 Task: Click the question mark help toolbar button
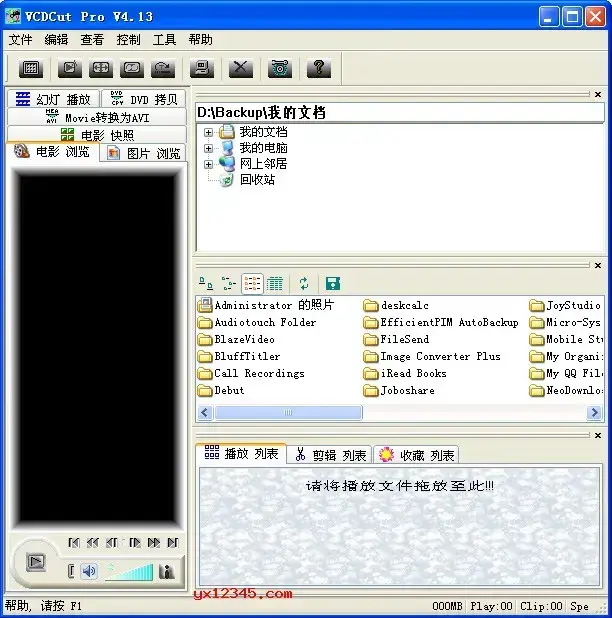[x=319, y=68]
